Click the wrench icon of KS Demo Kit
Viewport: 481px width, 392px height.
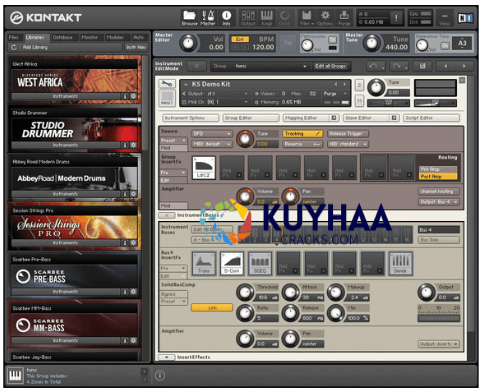[x=167, y=84]
